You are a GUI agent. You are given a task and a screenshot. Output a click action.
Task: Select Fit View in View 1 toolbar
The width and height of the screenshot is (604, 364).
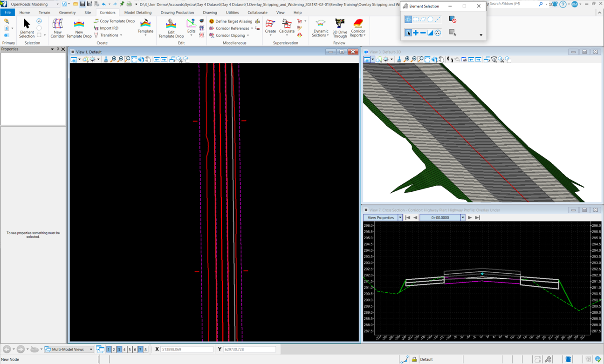point(134,60)
